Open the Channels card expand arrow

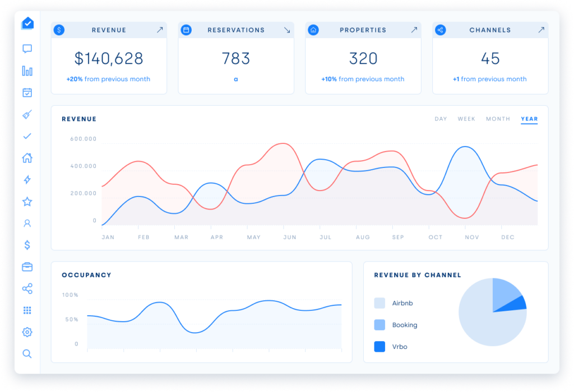coord(541,30)
